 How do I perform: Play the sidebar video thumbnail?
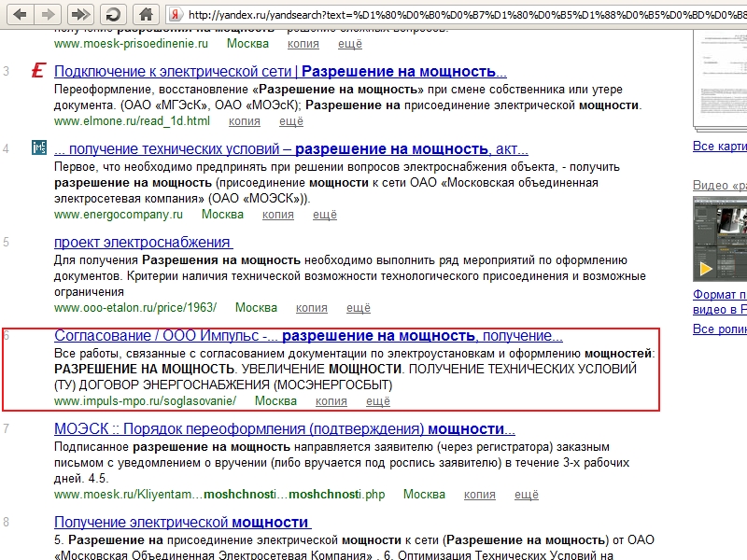click(720, 239)
